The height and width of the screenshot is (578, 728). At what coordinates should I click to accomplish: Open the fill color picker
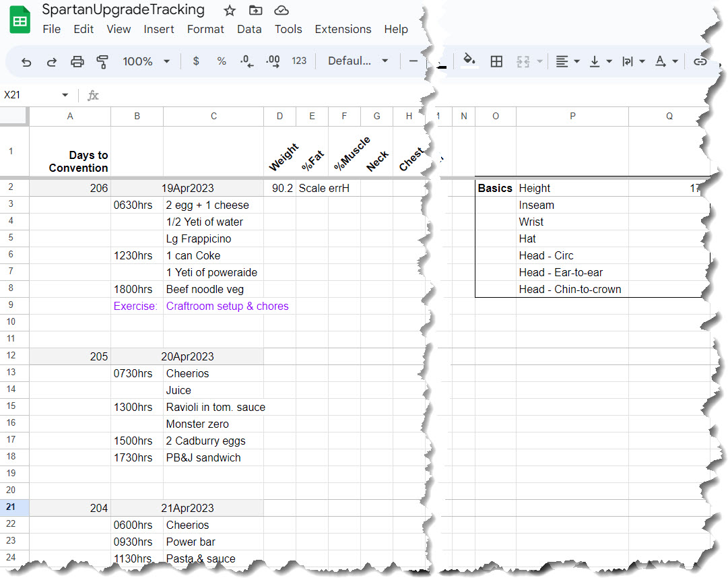point(469,61)
